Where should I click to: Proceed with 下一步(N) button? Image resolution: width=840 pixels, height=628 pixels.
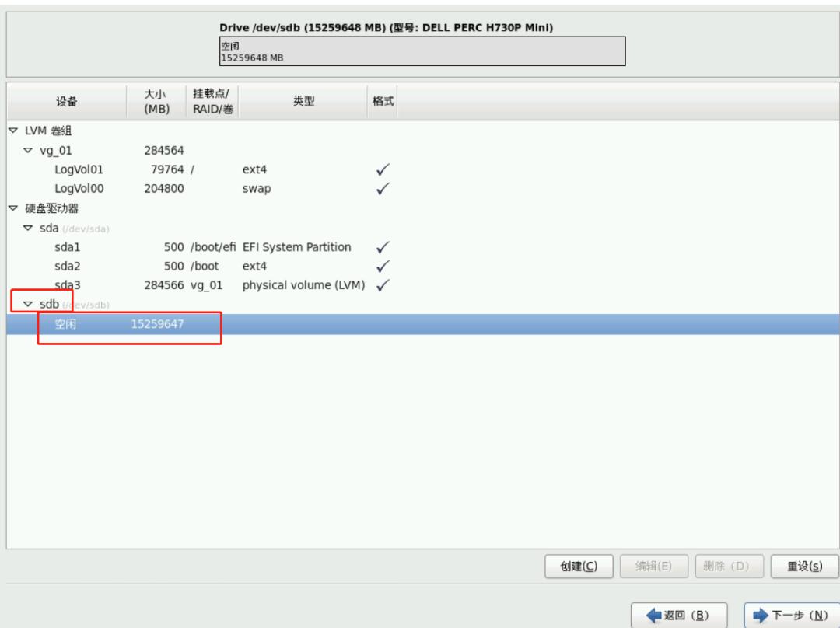(791, 615)
